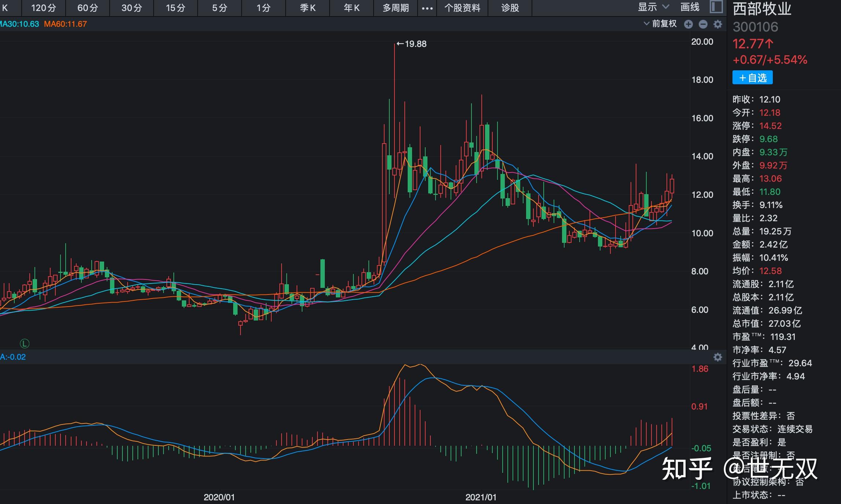
Task: Open 个股资料 stock info tab
Action: pos(462,8)
